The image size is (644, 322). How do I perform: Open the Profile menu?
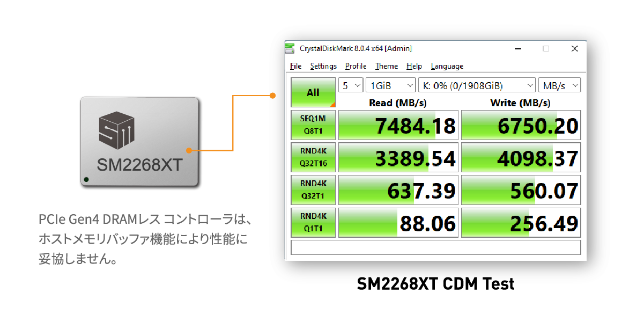click(356, 66)
